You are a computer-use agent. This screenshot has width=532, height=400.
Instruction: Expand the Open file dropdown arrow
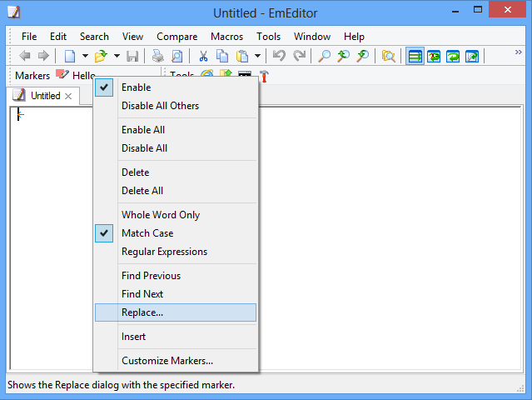117,56
